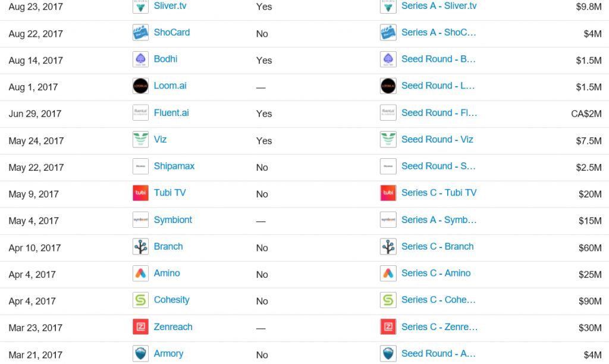Select the green Viz logo icon
The width and height of the screenshot is (609, 364).
coord(140,140)
